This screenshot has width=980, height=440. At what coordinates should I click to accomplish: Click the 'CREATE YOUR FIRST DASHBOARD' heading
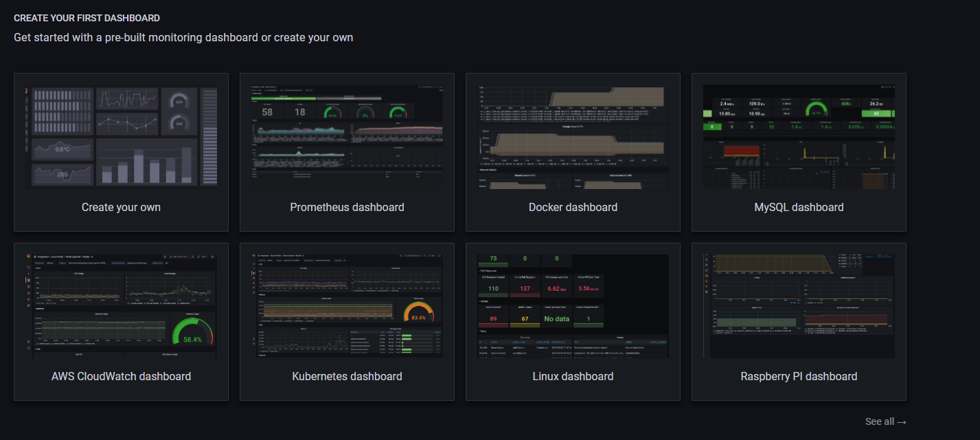point(87,18)
